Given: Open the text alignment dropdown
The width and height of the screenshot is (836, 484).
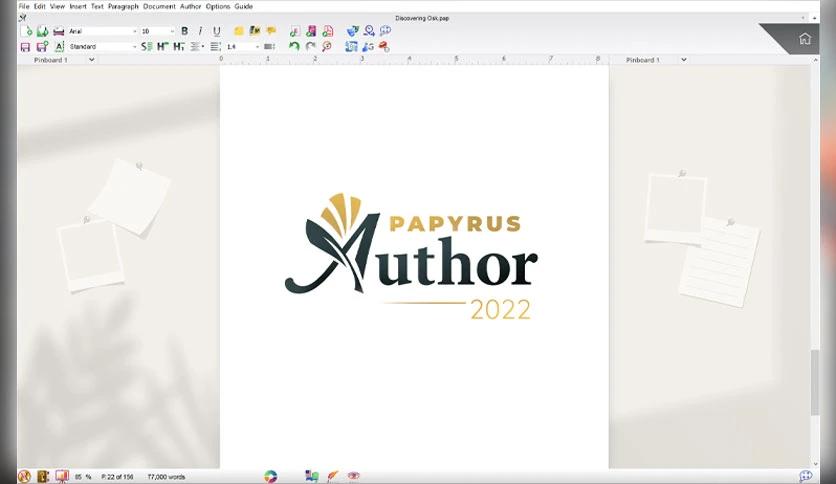Looking at the screenshot, I should (197, 47).
